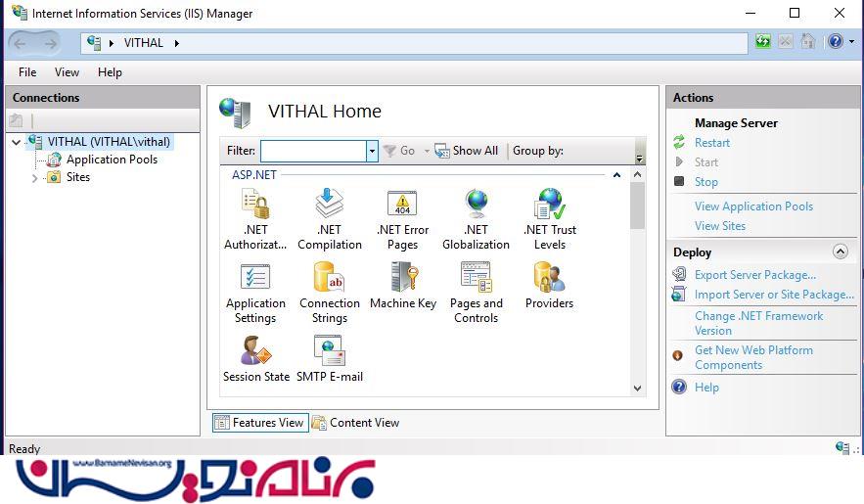
Task: Open .NET Error Pages feature
Action: [x=403, y=219]
